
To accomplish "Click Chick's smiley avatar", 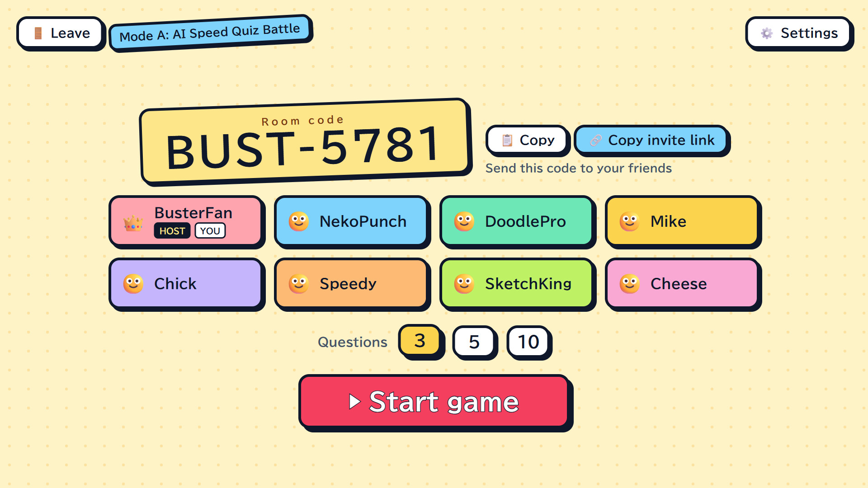I will (x=133, y=284).
